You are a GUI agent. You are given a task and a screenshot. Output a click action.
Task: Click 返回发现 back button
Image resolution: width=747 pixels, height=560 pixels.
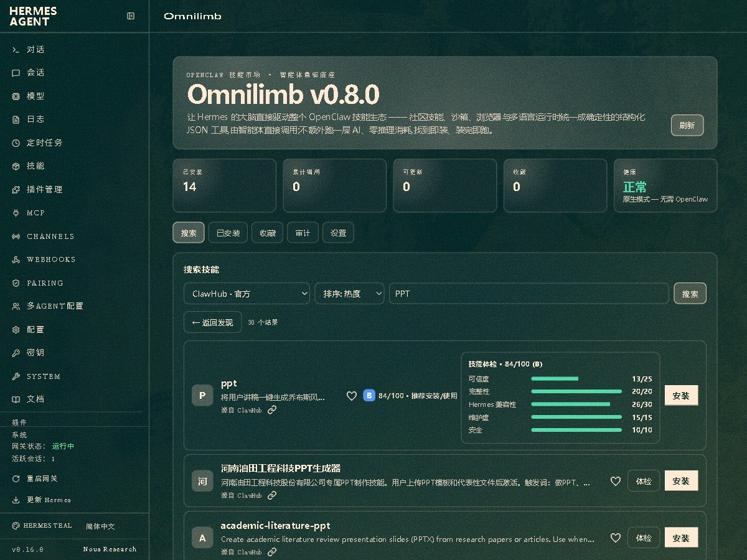pos(212,322)
